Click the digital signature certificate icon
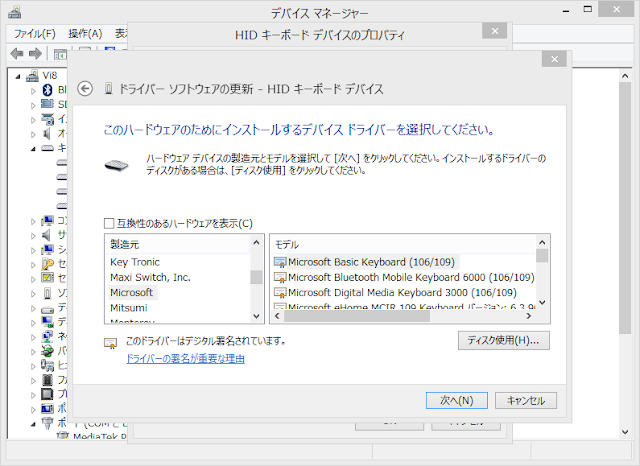The height and width of the screenshot is (466, 640). point(111,343)
